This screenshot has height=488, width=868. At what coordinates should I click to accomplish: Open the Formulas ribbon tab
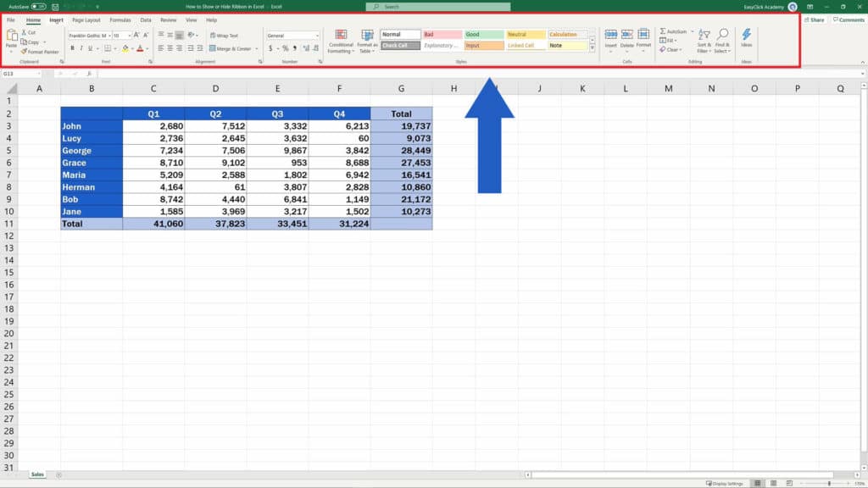119,20
